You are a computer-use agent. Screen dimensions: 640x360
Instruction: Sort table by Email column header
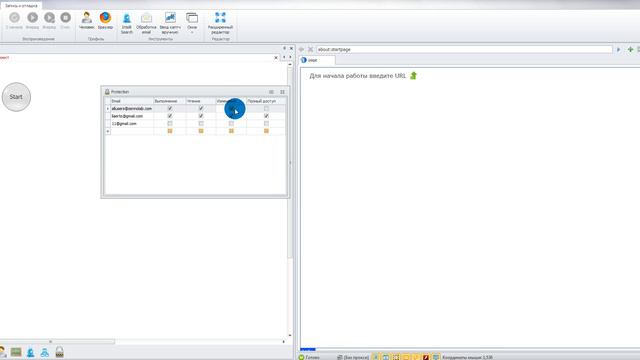[x=132, y=101]
